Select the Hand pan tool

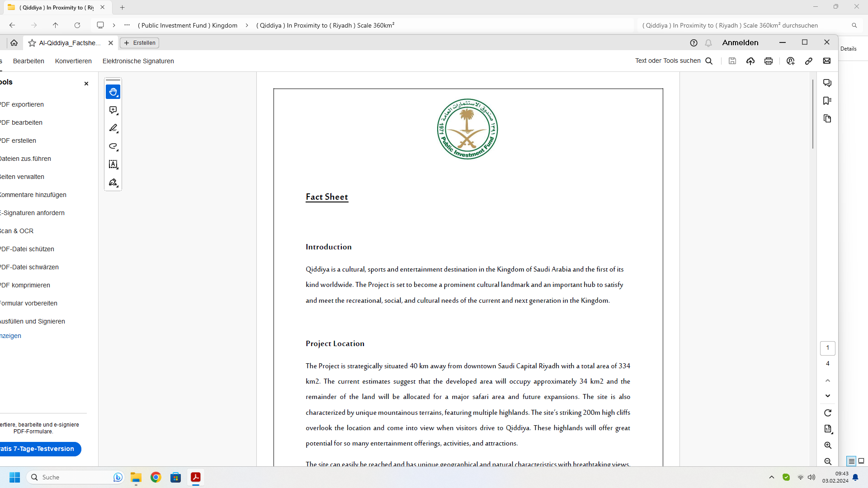coord(113,92)
